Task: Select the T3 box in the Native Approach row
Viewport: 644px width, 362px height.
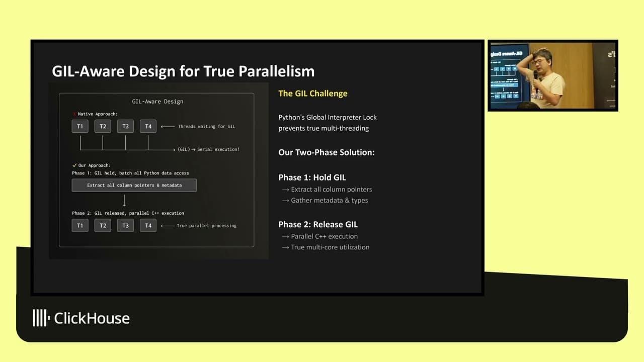Action: [x=125, y=126]
